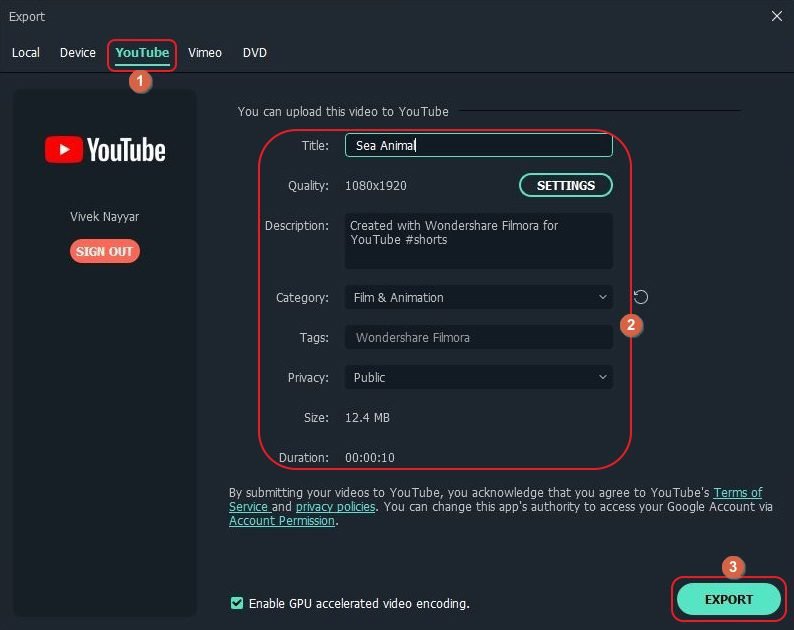
Task: Click the YouTube logo
Action: click(x=105, y=150)
